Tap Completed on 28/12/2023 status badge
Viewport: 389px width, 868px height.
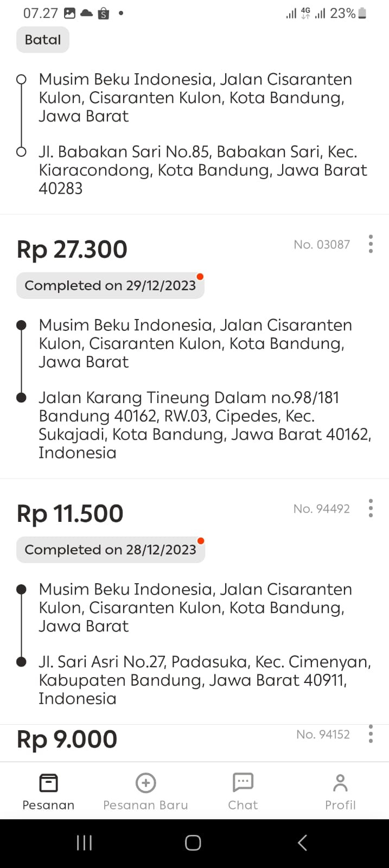[x=110, y=550]
